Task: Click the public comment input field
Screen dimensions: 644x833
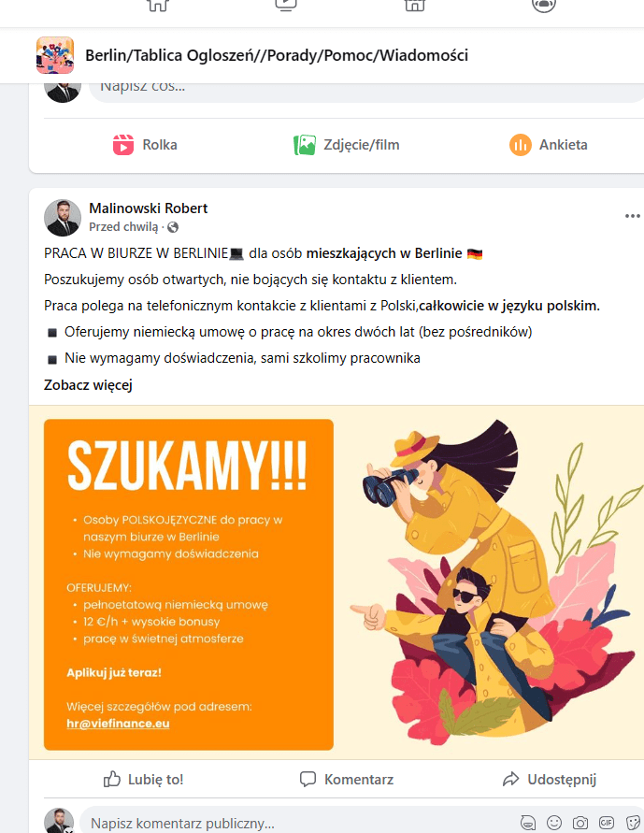Action: (297, 823)
